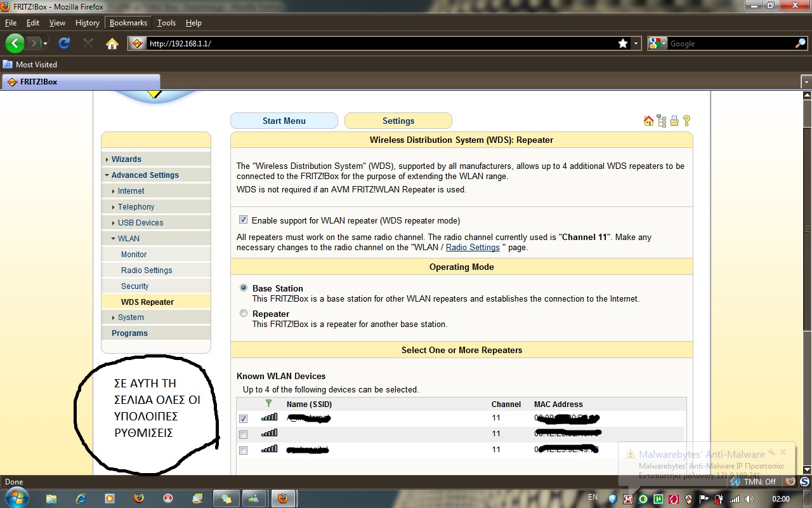Open the site map tree icon
812x508 pixels.
662,121
